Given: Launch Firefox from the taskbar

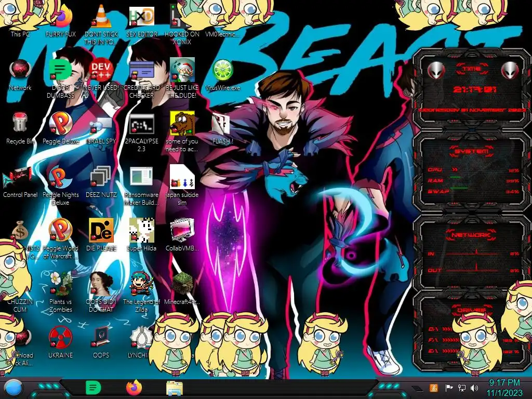Looking at the screenshot, I should [134, 388].
